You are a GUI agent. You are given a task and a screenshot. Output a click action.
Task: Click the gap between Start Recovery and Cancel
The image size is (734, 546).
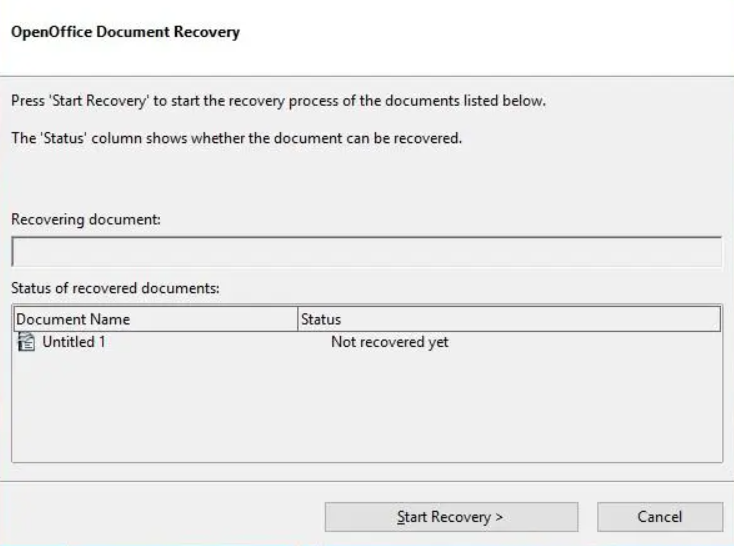tap(587, 517)
